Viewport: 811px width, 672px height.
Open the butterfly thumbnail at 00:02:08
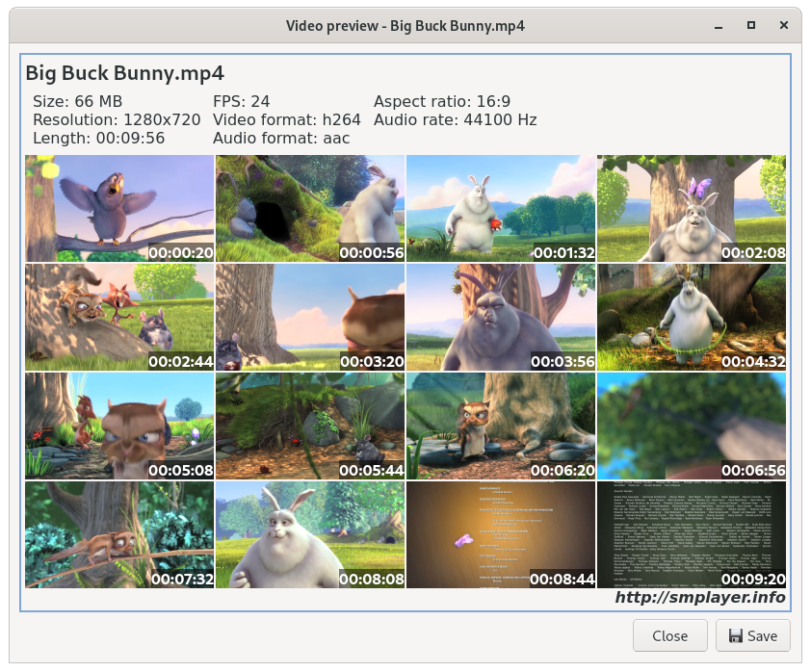click(692, 208)
